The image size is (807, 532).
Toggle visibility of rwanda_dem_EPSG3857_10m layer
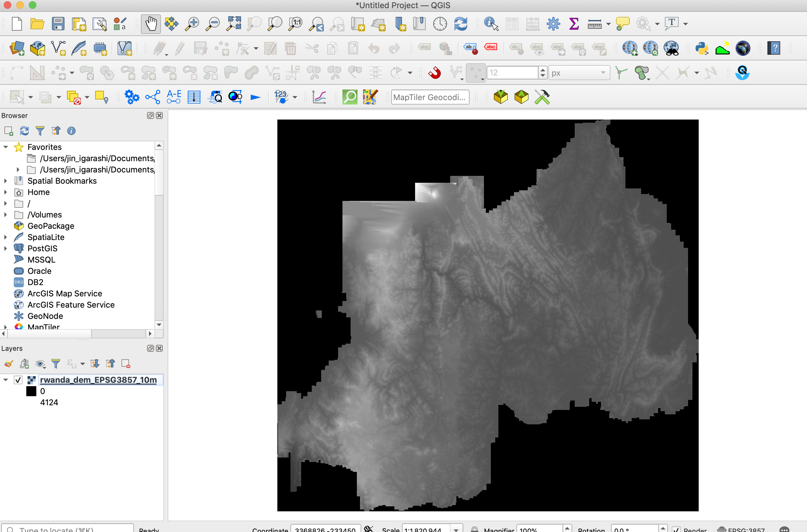[18, 380]
